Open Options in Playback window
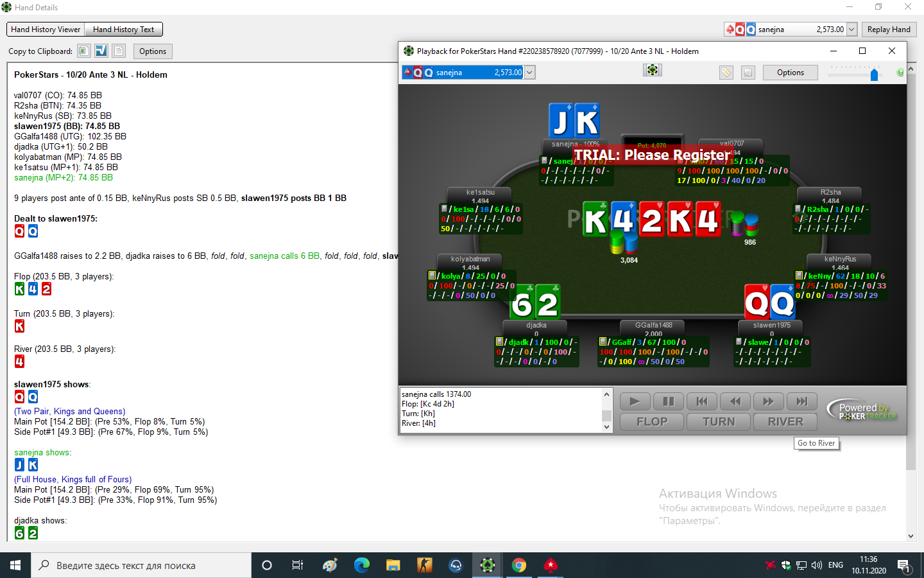Viewport: 924px width, 578px height. point(791,73)
